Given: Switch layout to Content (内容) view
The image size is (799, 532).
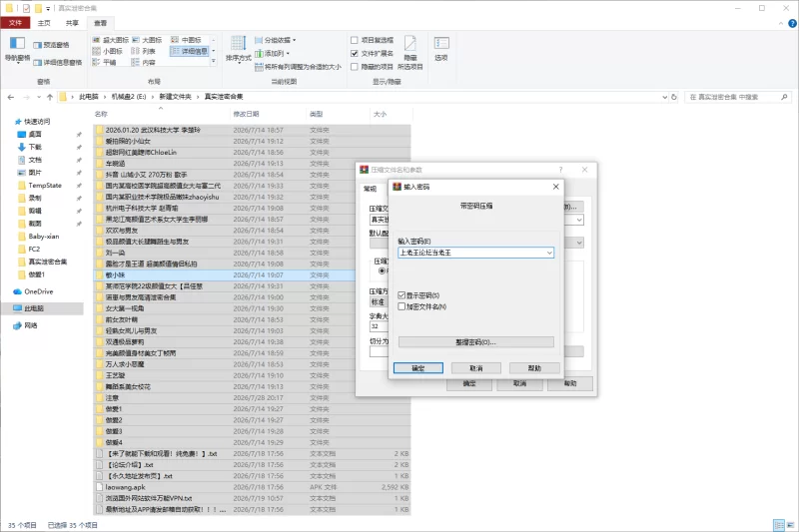Looking at the screenshot, I should (144, 62).
